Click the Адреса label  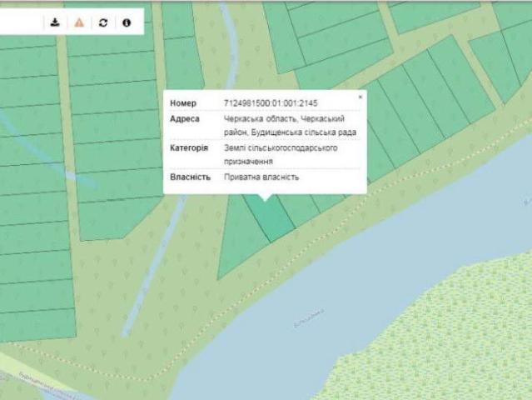click(x=185, y=118)
